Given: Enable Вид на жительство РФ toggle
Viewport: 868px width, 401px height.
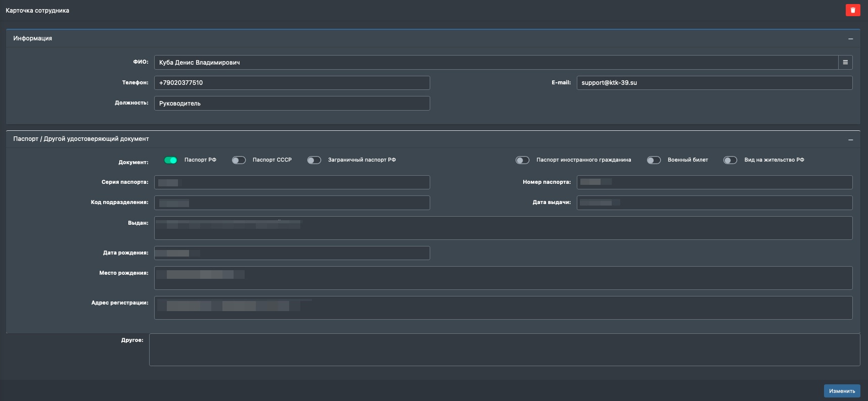Looking at the screenshot, I should [730, 160].
